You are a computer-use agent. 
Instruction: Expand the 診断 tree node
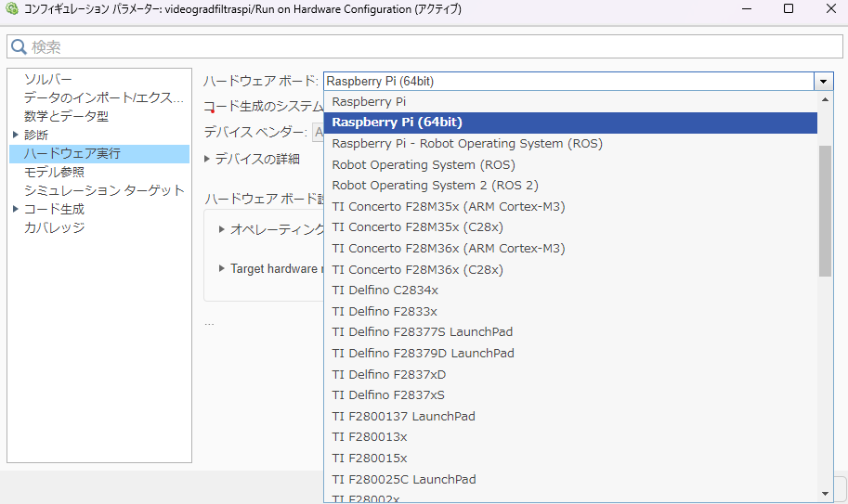point(16,135)
